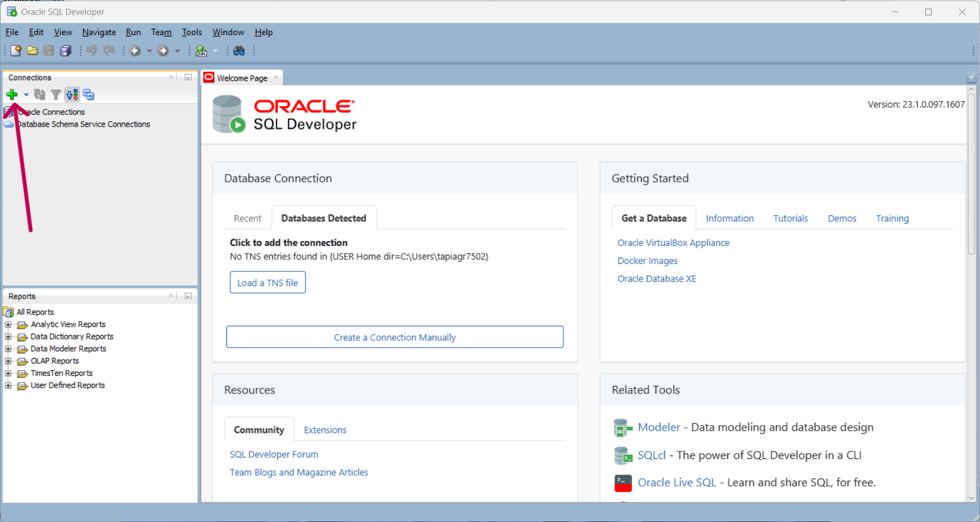980x522 pixels.
Task: Click the binoculars Find DB Object icon
Action: coord(239,51)
